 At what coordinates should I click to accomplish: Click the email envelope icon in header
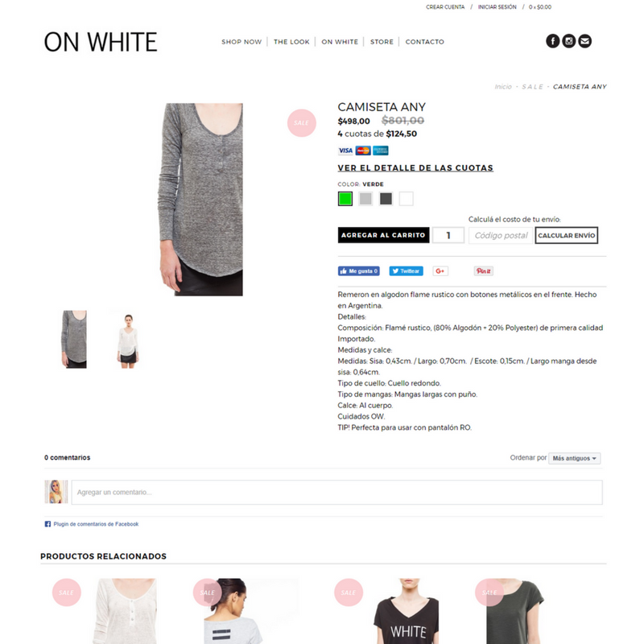click(x=585, y=41)
